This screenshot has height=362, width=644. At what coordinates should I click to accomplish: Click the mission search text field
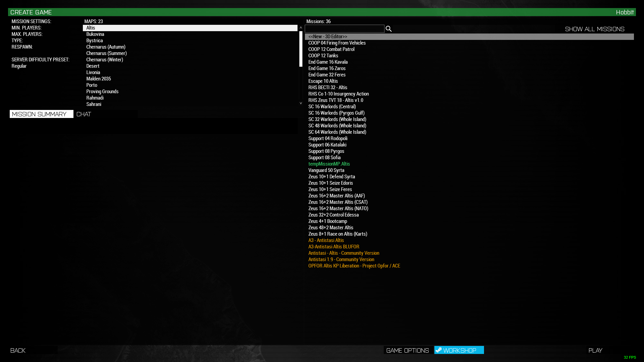(x=344, y=29)
